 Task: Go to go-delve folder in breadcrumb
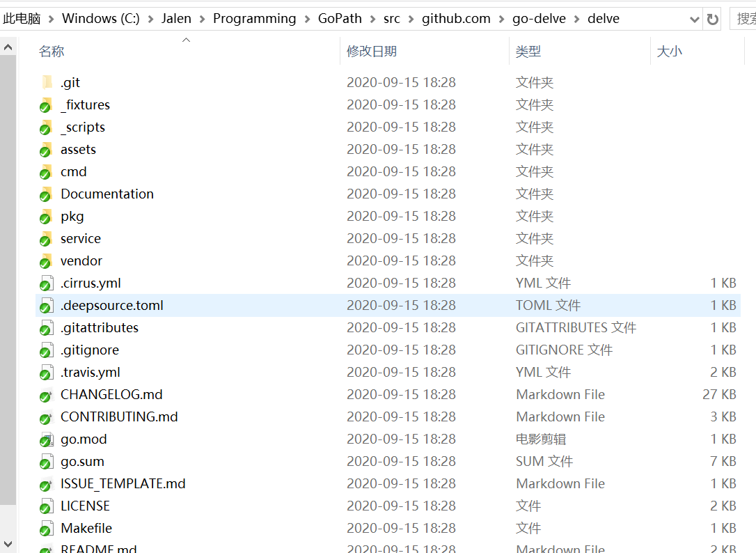[540, 19]
